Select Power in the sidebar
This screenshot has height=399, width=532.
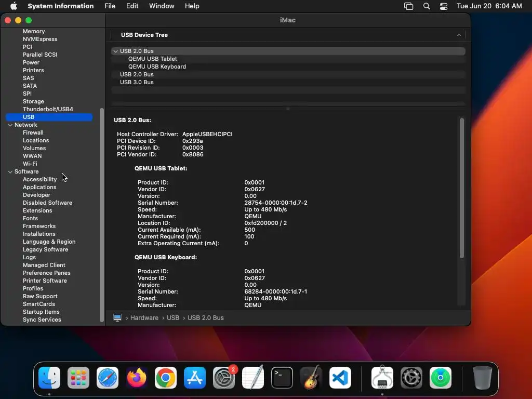[31, 62]
